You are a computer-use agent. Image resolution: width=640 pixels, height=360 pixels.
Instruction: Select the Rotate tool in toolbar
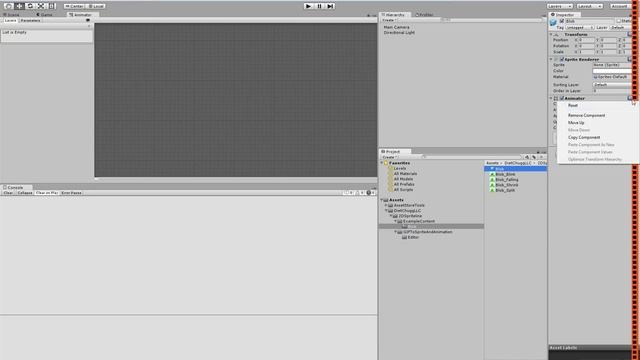pyautogui.click(x=30, y=6)
